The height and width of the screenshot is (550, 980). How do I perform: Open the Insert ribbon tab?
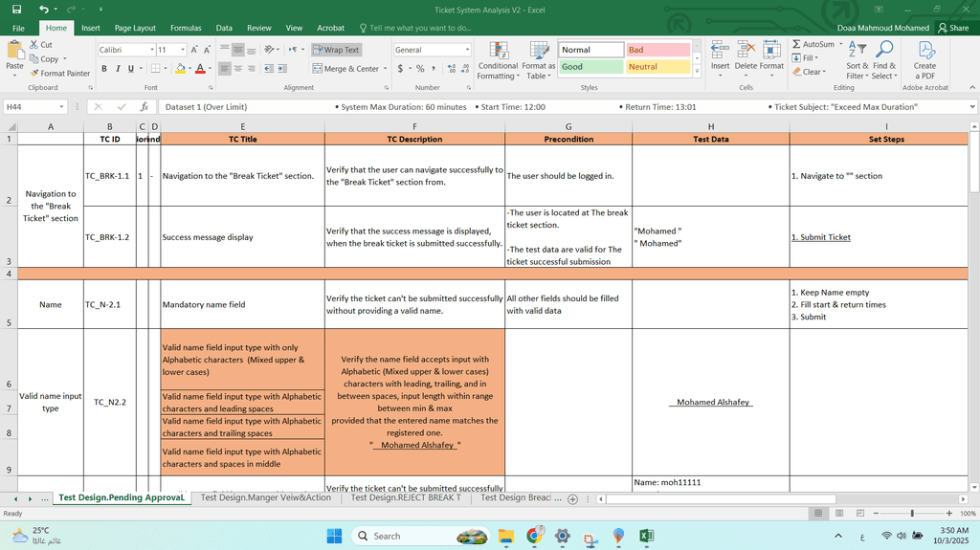(91, 28)
